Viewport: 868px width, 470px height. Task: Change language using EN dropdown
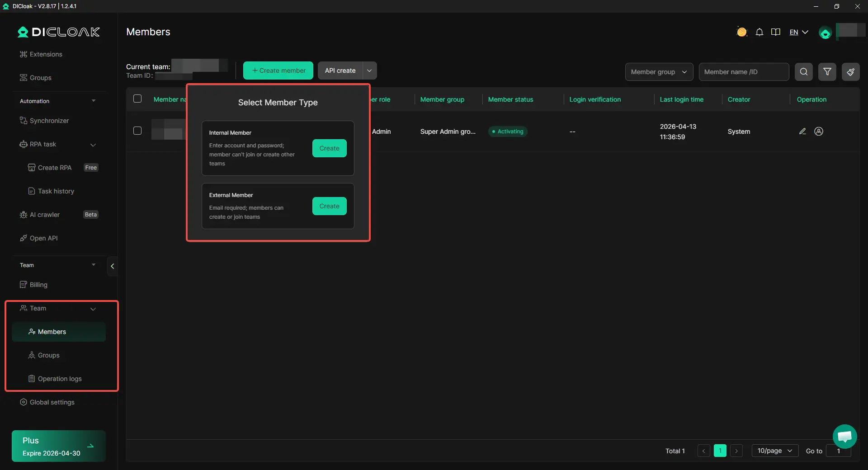(x=798, y=32)
